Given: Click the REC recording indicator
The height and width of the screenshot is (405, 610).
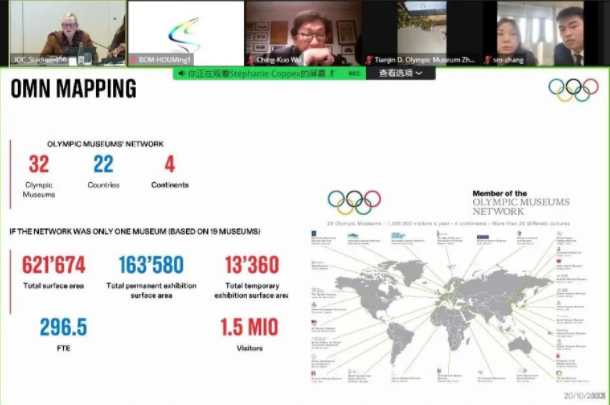Looking at the screenshot, I should [x=354, y=73].
